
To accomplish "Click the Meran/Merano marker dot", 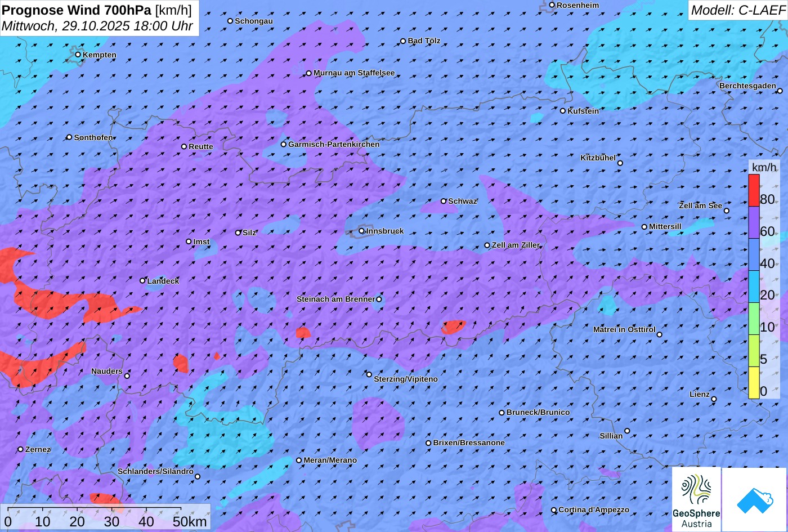I will click(299, 460).
